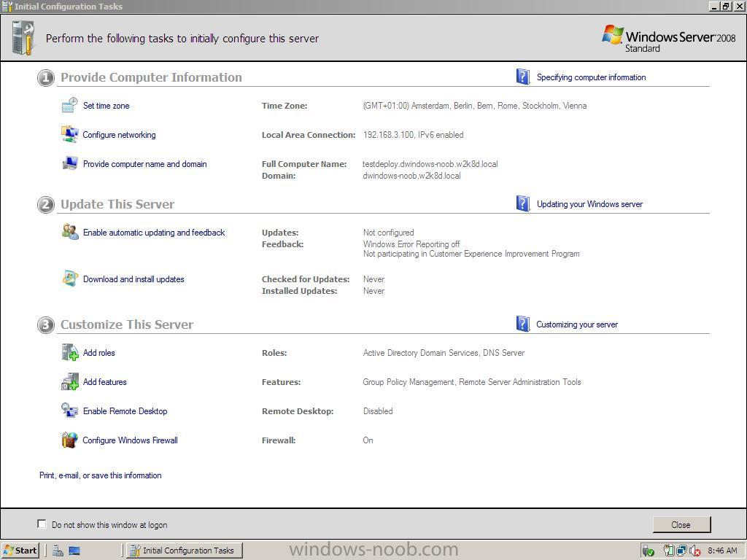Click the Configure networking computers icon
The height and width of the screenshot is (560, 747).
69,134
